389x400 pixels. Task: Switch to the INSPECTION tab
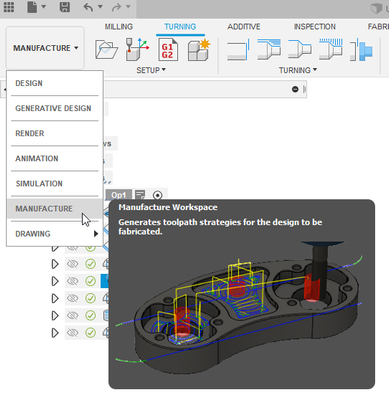click(315, 27)
